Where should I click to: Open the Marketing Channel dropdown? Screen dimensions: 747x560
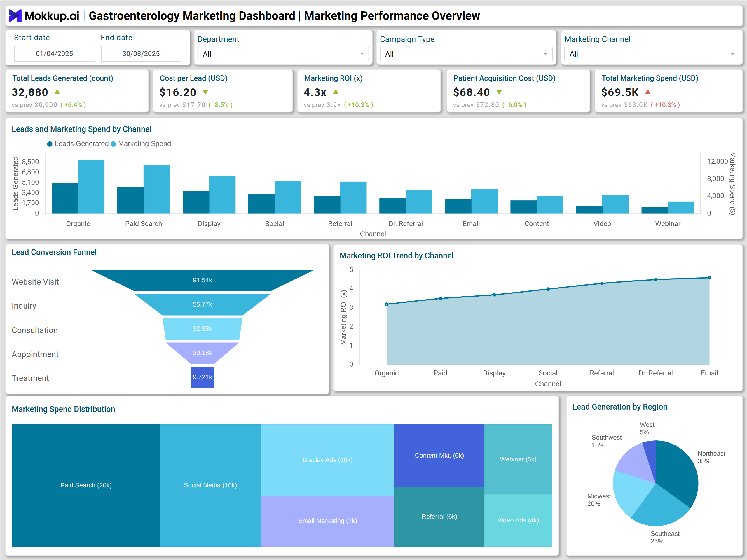tap(651, 54)
